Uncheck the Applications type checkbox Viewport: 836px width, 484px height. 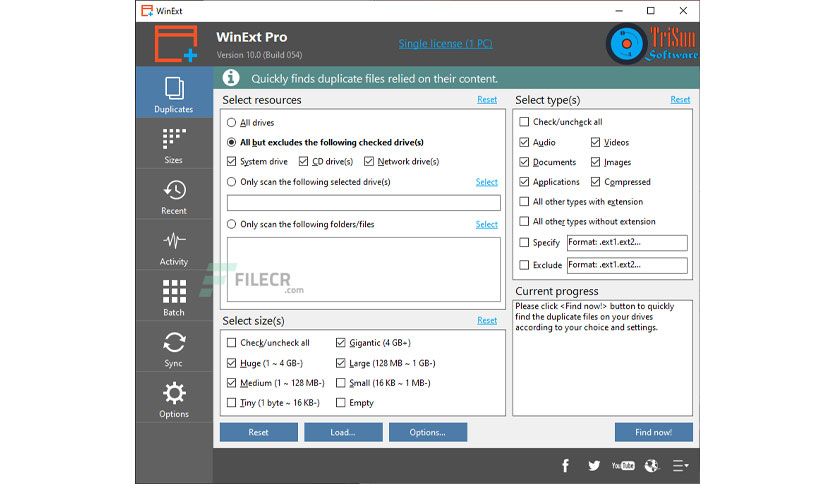[524, 182]
